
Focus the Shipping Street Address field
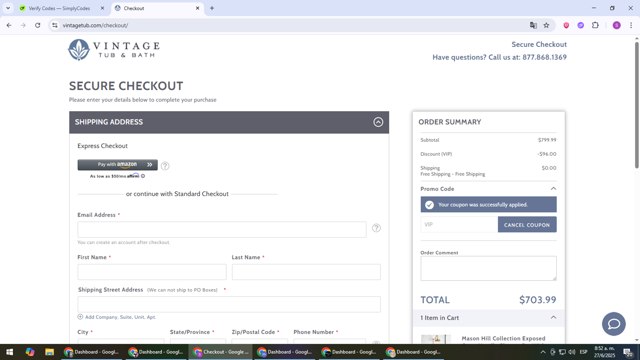[229, 304]
